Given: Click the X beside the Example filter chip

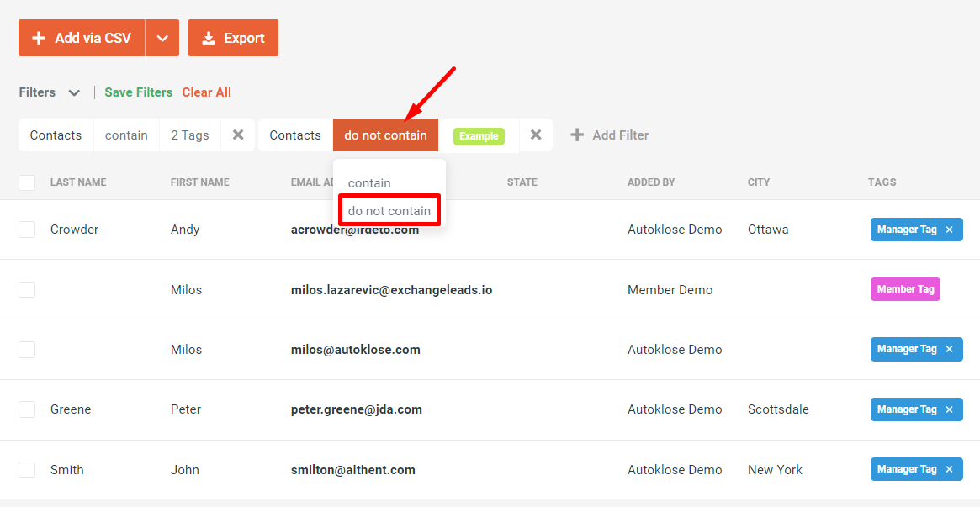Looking at the screenshot, I should tap(536, 135).
